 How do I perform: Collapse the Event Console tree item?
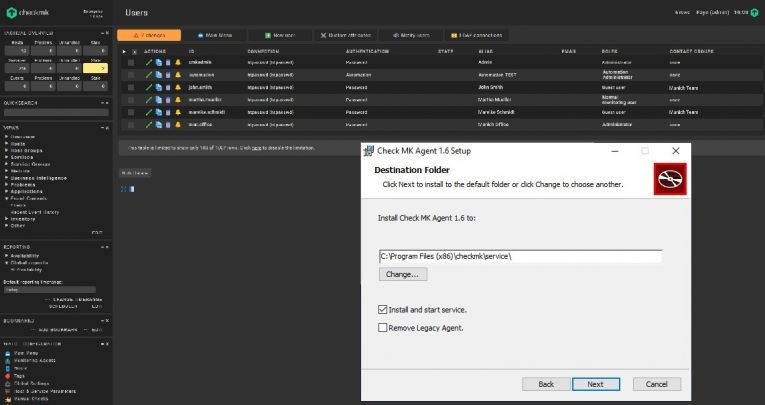point(6,199)
